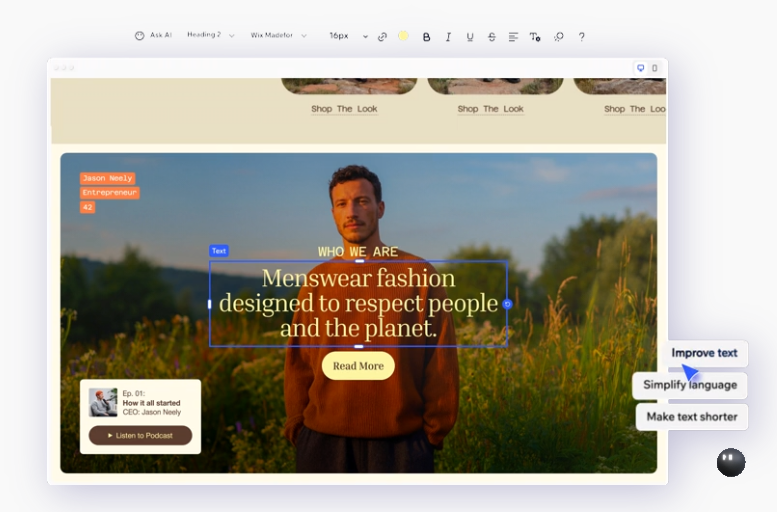Open text formatting settings icon
Screen dimensions: 777x512
[x=535, y=37]
